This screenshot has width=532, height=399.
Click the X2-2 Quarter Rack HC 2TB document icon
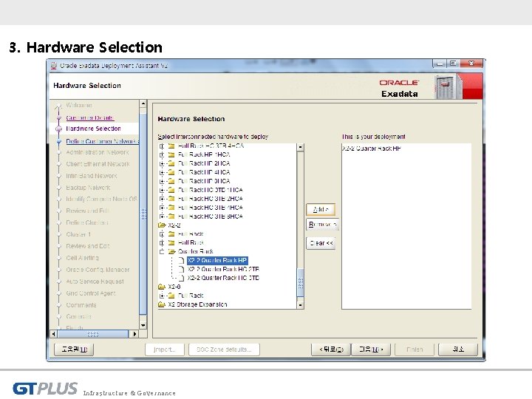tap(181, 270)
